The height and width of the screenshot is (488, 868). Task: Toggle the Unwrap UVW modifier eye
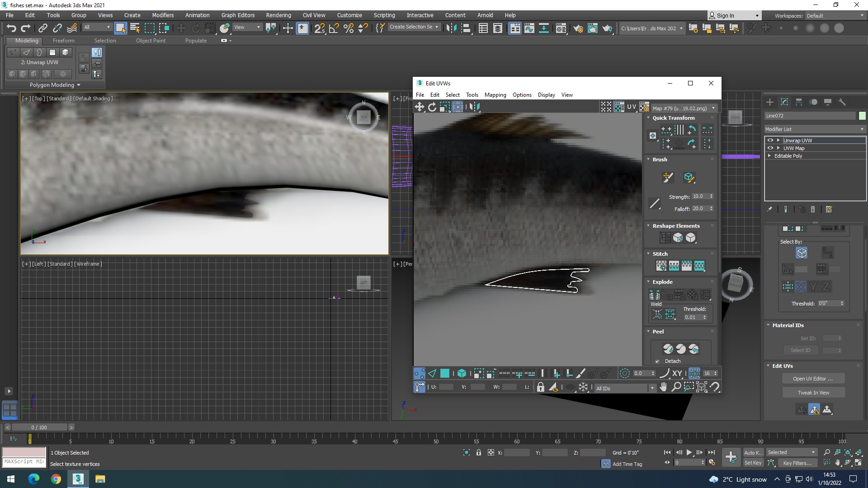pyautogui.click(x=770, y=141)
